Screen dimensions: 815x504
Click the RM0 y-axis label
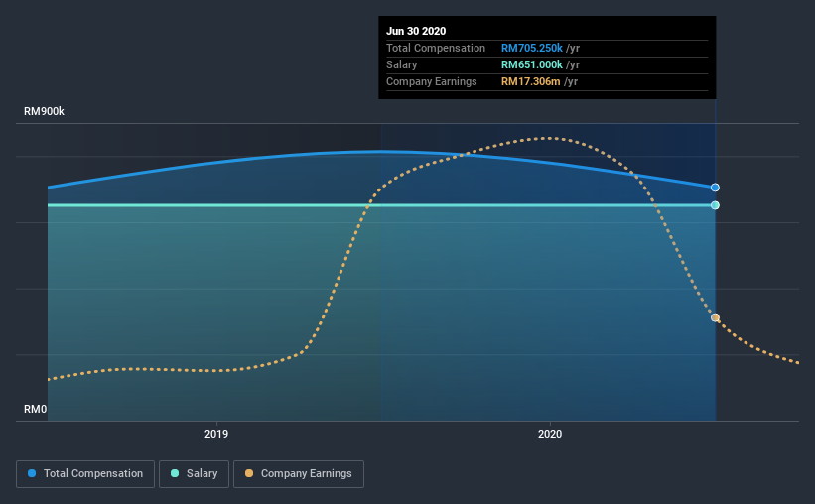coord(36,409)
